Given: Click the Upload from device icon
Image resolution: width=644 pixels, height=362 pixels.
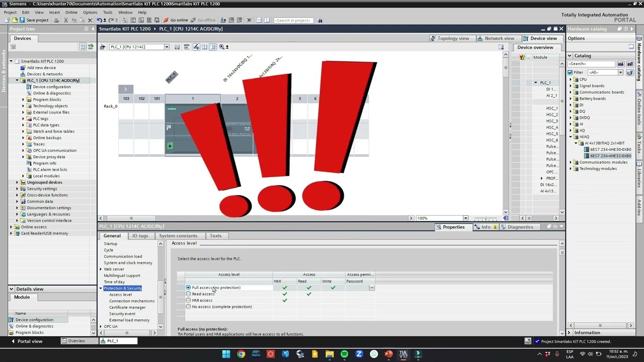Looking at the screenshot, I should tap(141, 20).
